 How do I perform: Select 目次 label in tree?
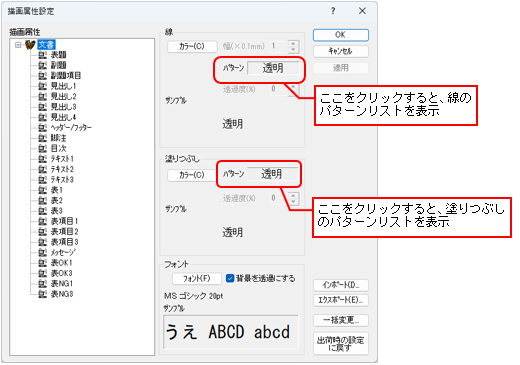tap(58, 148)
